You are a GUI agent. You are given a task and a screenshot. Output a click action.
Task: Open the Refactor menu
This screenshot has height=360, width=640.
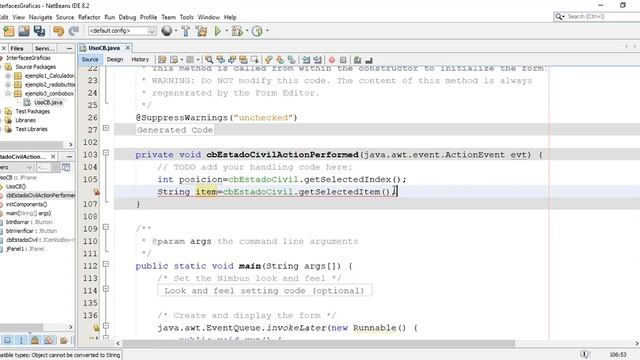[89, 17]
